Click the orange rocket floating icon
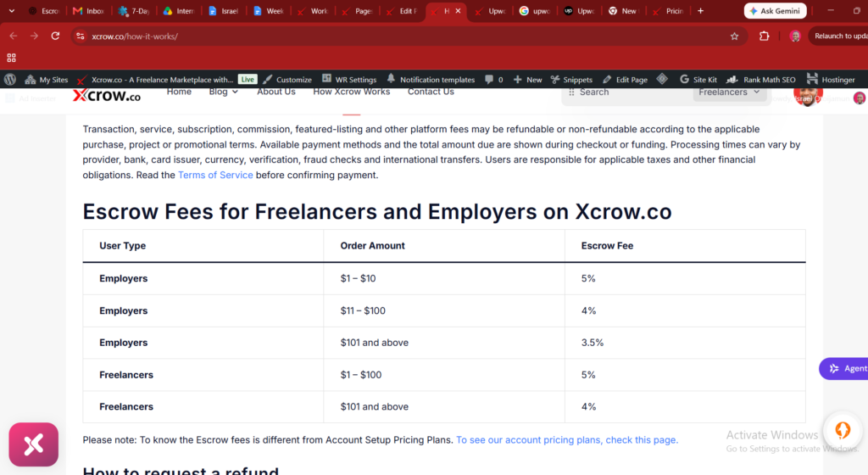This screenshot has width=868, height=475. (x=843, y=430)
